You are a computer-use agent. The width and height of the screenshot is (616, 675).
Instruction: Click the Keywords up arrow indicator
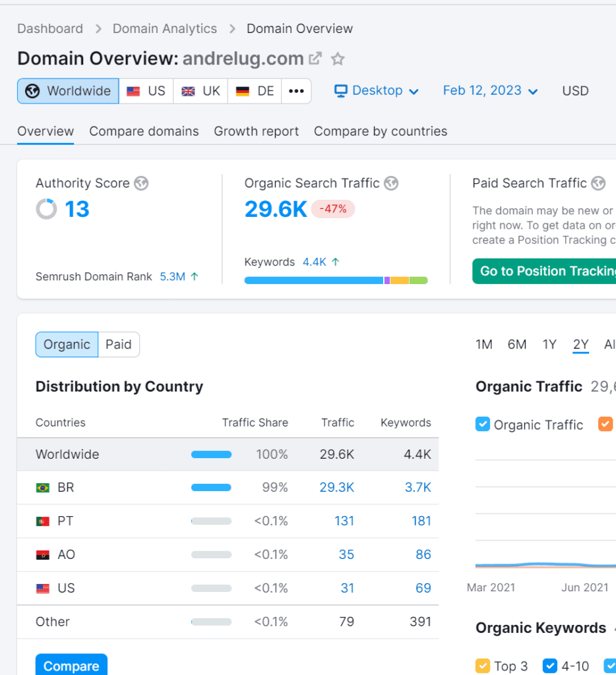tap(336, 262)
